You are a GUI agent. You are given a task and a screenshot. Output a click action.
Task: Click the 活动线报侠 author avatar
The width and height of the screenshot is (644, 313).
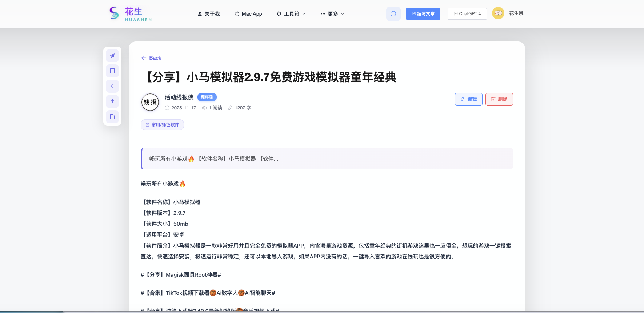pos(150,102)
